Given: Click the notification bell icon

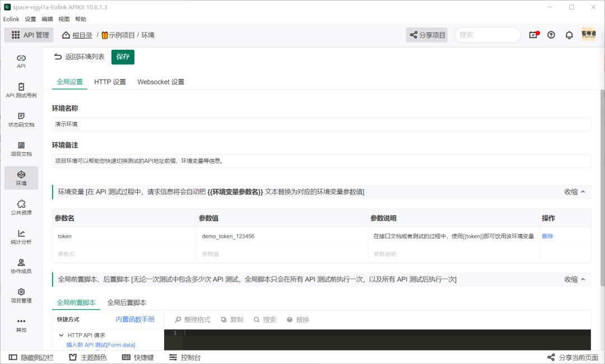Looking at the screenshot, I should (569, 35).
